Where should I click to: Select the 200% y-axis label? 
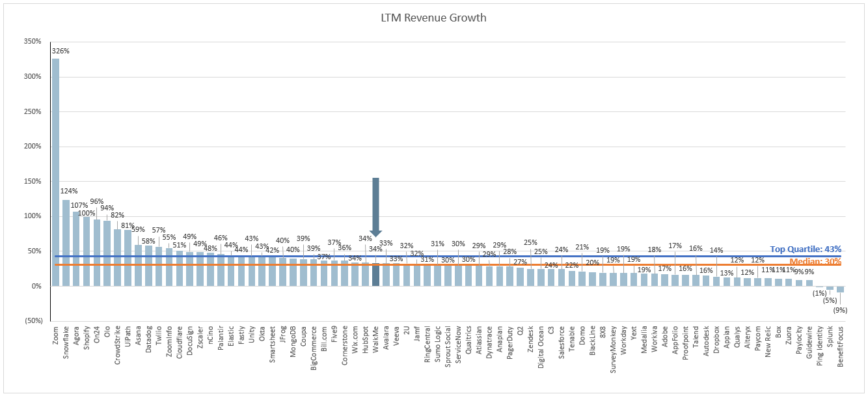point(33,146)
